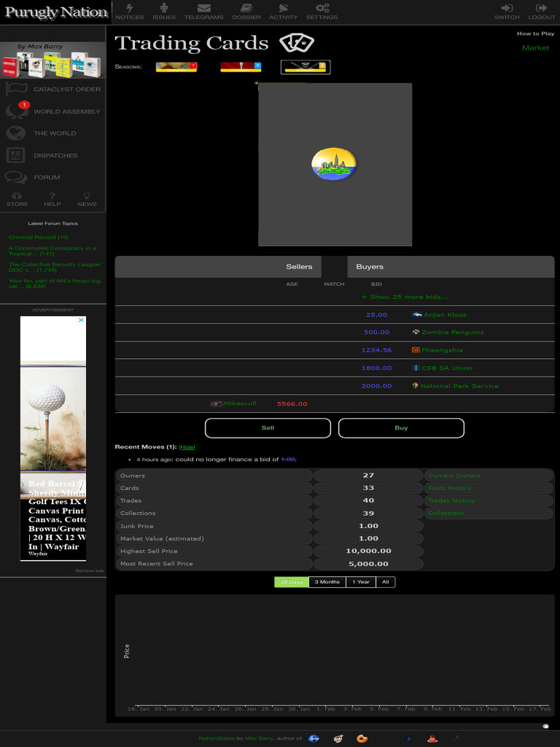560x747 pixels.
Task: Select the 1 Year chart range
Action: click(361, 581)
